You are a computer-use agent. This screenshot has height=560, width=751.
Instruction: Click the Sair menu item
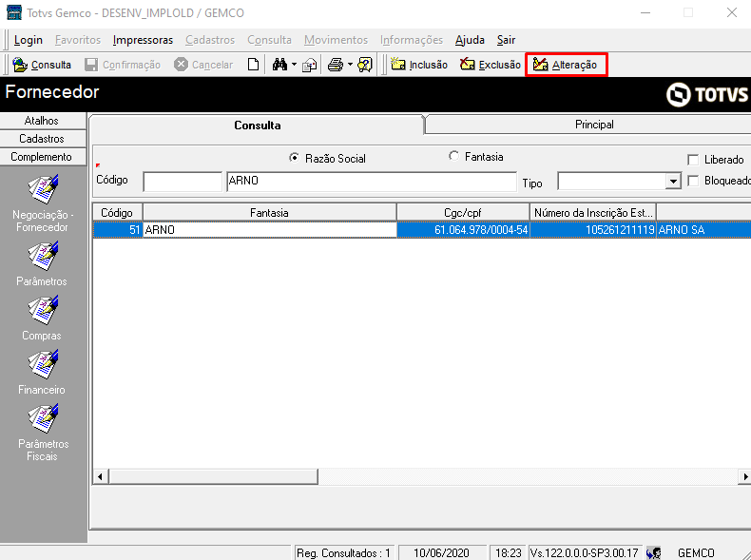pyautogui.click(x=506, y=40)
